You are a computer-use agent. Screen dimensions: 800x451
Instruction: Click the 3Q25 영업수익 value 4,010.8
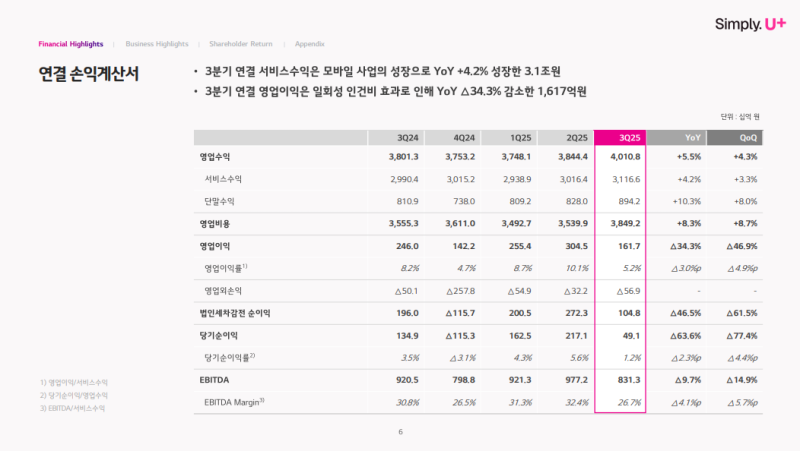(x=623, y=158)
